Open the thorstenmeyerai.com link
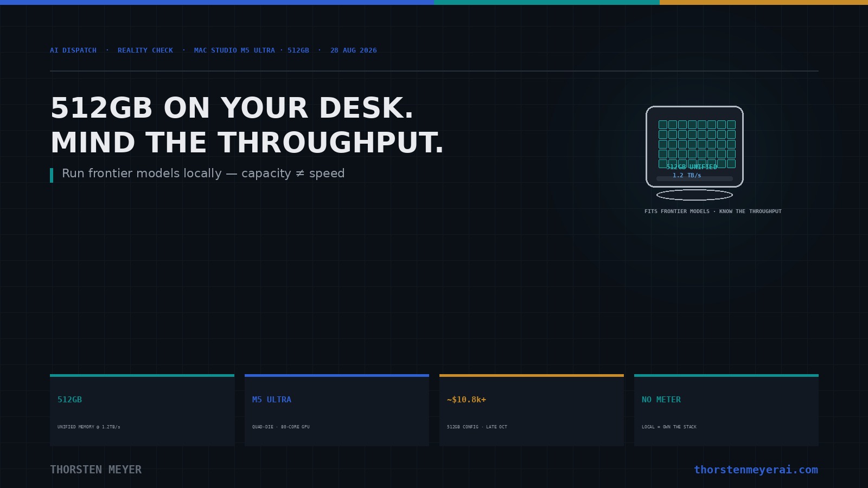The image size is (868, 488). click(x=756, y=470)
